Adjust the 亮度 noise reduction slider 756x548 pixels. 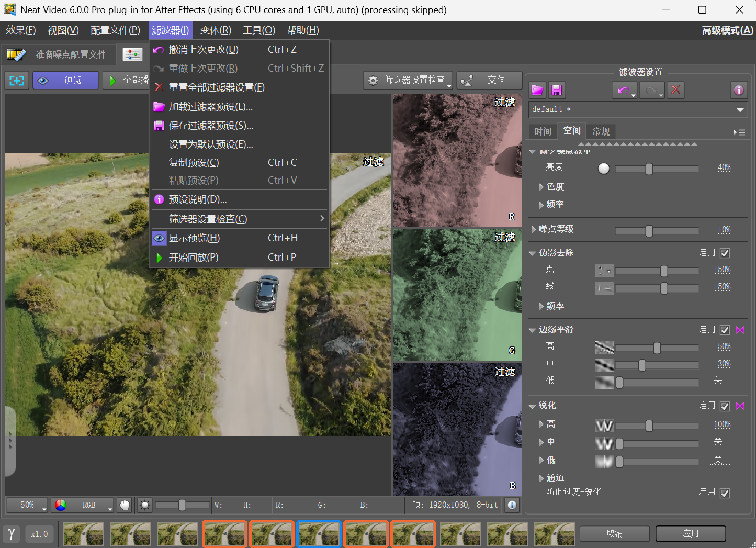tap(657, 169)
